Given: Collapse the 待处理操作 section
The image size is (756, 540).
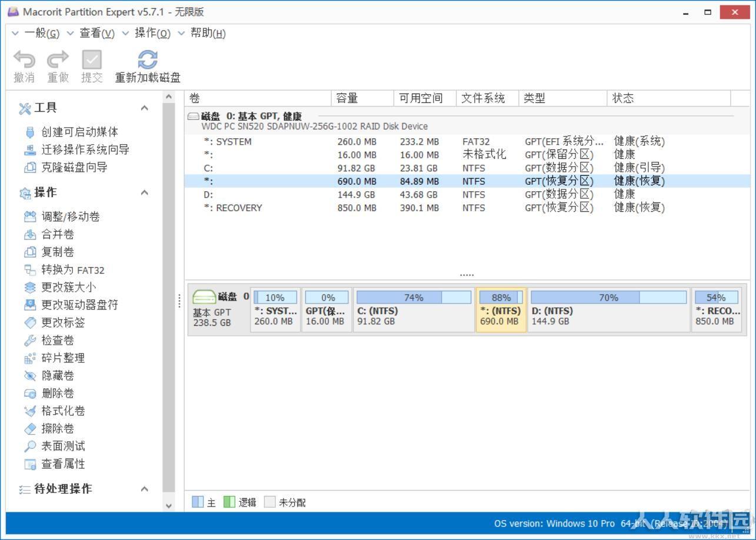Looking at the screenshot, I should (x=144, y=489).
